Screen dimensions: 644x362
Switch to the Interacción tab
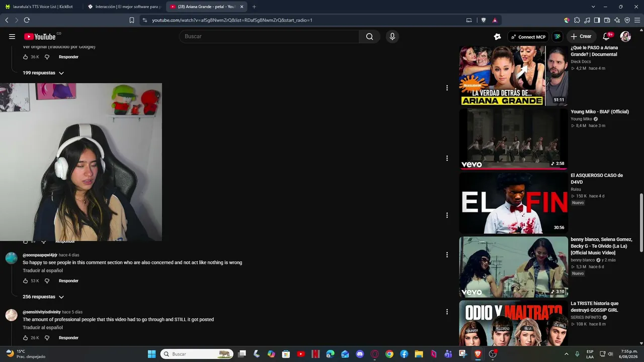[124, 7]
